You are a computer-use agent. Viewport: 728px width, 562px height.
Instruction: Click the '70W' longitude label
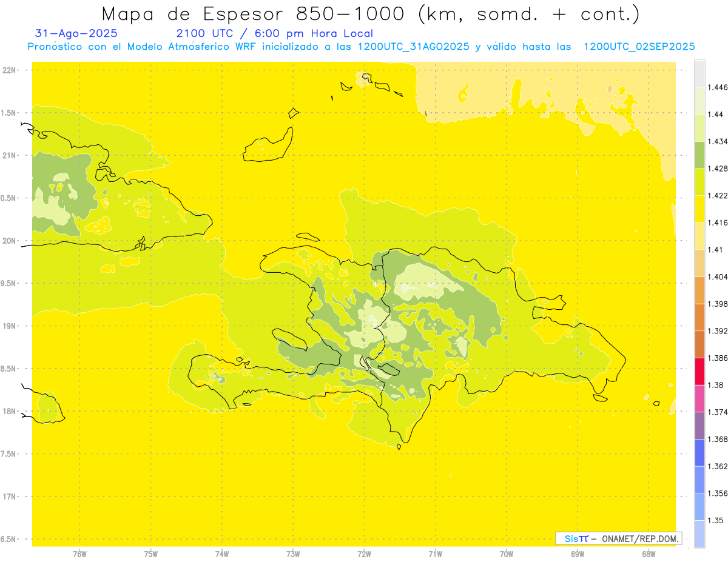pos(507,554)
